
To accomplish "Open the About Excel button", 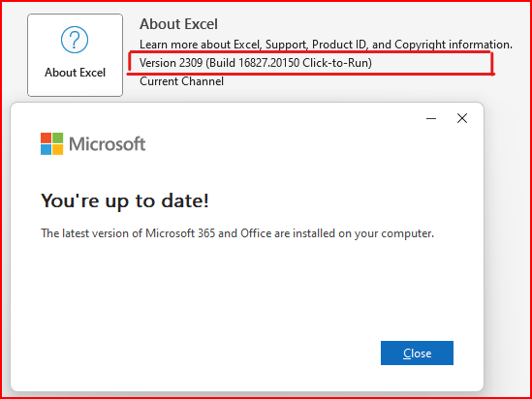I will point(75,55).
